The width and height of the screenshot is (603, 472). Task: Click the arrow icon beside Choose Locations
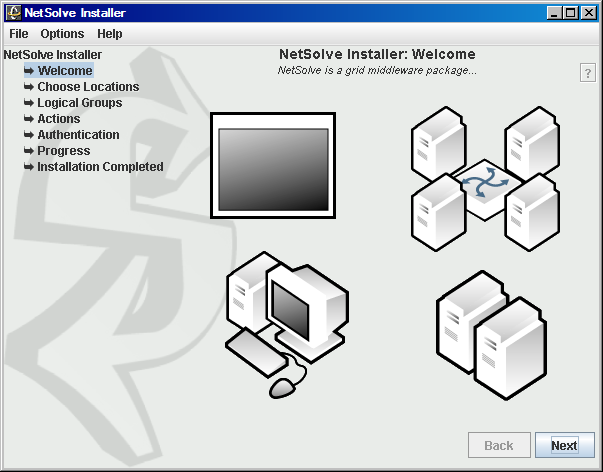[x=29, y=87]
